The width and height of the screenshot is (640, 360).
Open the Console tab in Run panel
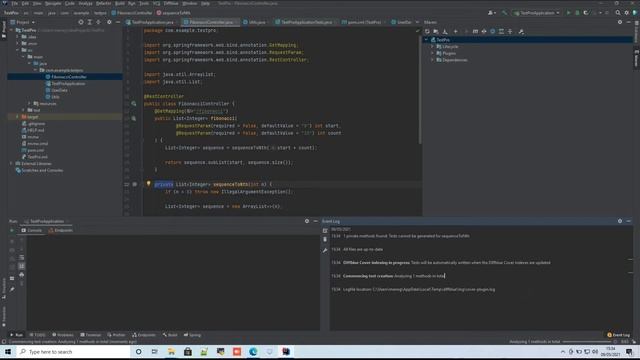pos(31,230)
